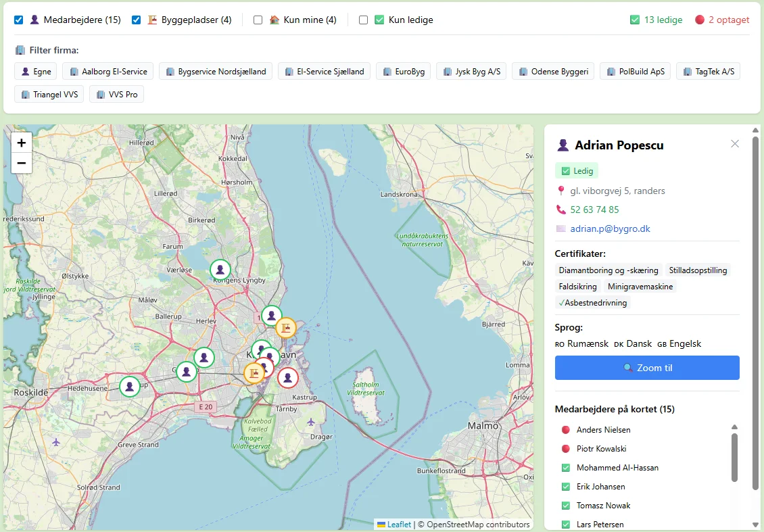Close the Adrian Popescu details panel
Image resolution: width=764 pixels, height=532 pixels.
coord(735,144)
